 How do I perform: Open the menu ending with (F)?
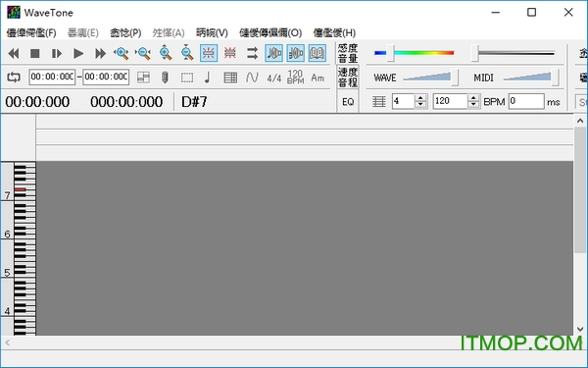click(x=31, y=33)
